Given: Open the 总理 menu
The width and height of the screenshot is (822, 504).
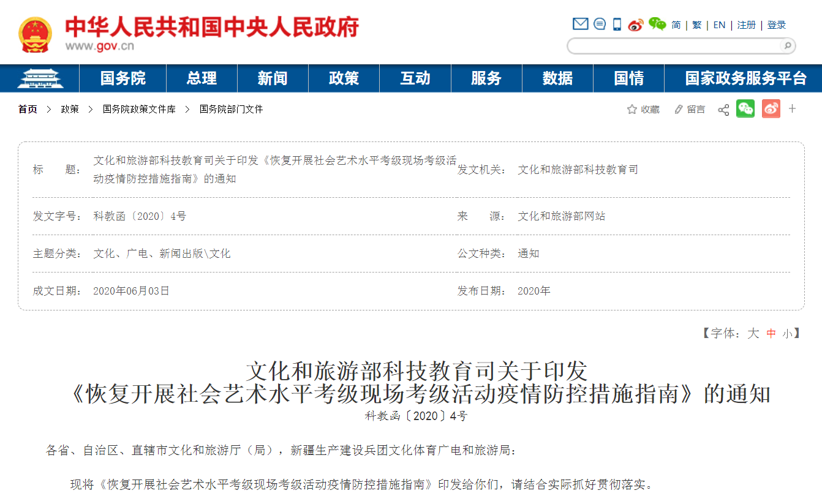Looking at the screenshot, I should click(x=202, y=78).
